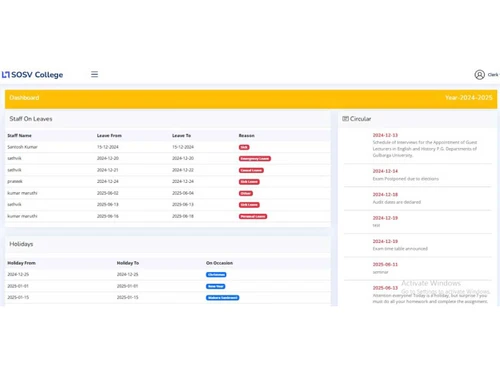Click the 2025-01-15 Holiday From date
Image resolution: width=500 pixels, height=375 pixels.
coord(18,297)
